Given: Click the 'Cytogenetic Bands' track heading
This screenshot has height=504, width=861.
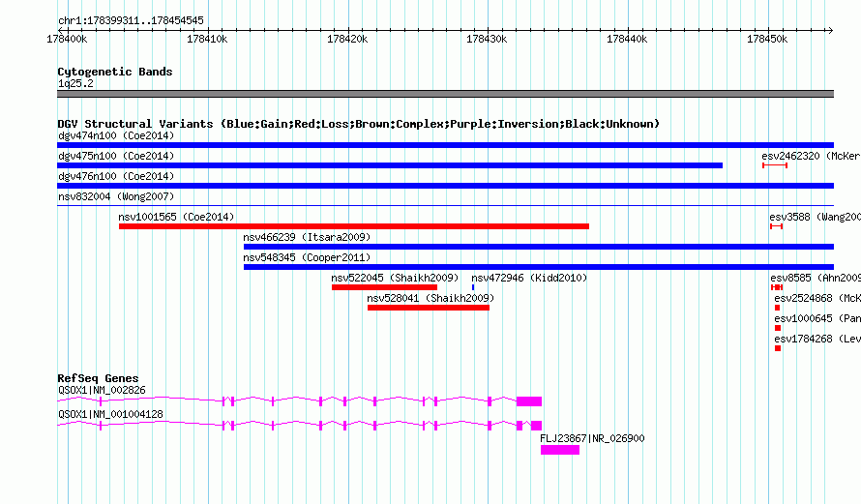Looking at the screenshot, I should (115, 72).
